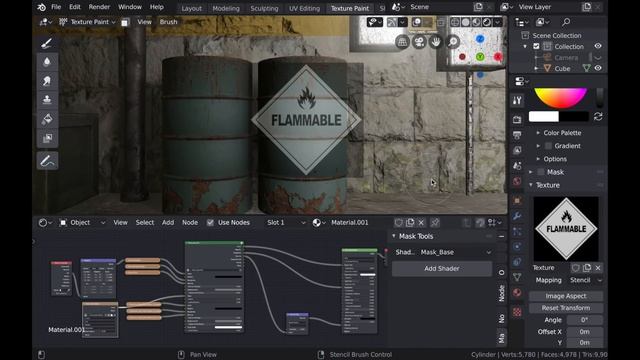Open the Texture Paint mode dropdown

(87, 22)
